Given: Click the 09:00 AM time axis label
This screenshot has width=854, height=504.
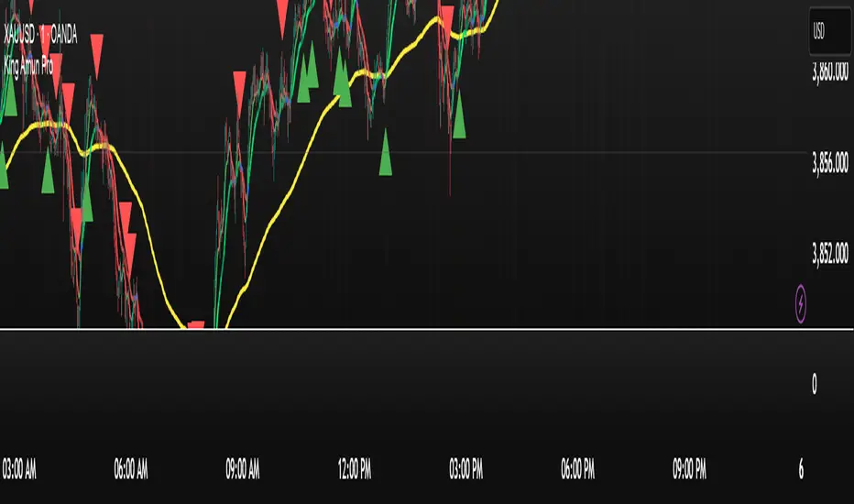Looking at the screenshot, I should (x=243, y=468).
